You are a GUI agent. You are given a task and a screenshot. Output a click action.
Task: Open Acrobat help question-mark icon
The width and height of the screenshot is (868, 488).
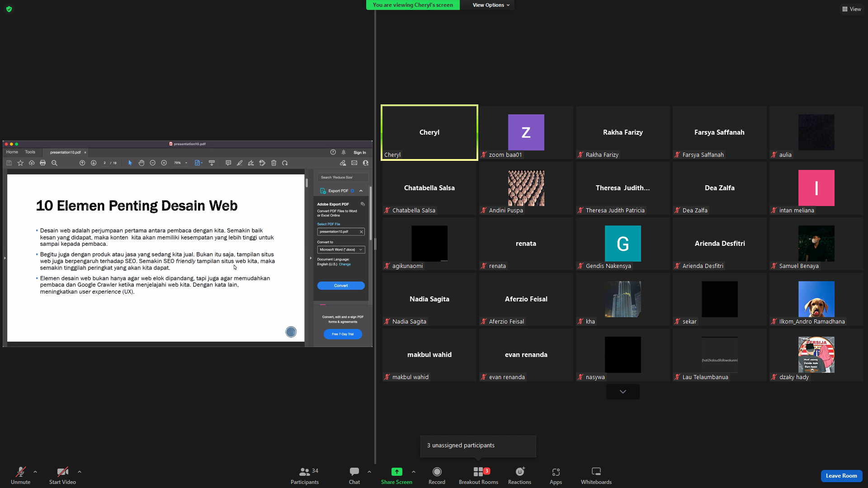[x=333, y=152]
